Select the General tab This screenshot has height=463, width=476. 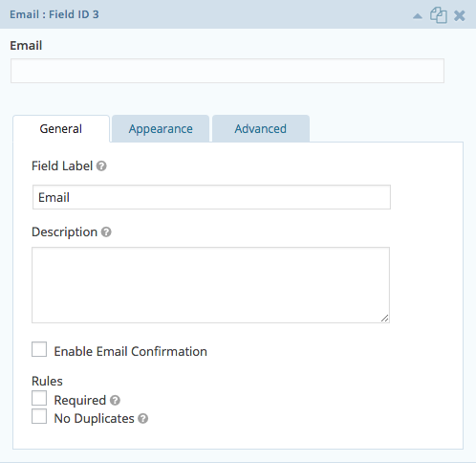click(x=61, y=129)
